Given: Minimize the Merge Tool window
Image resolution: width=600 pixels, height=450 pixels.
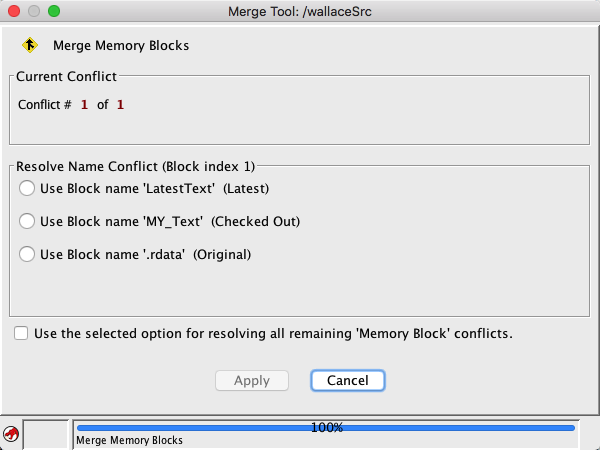Looking at the screenshot, I should [x=34, y=11].
